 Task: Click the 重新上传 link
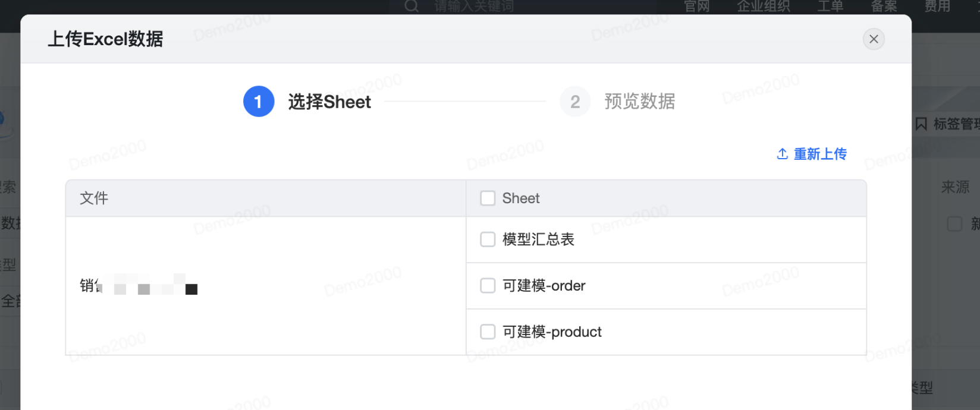point(812,154)
